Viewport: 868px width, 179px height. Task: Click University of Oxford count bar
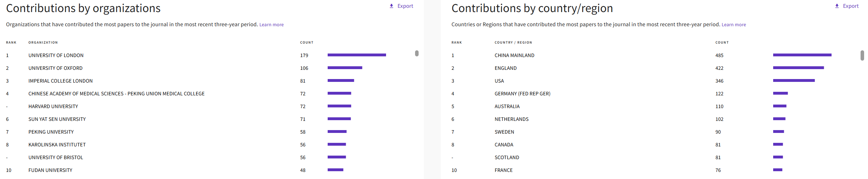click(345, 68)
